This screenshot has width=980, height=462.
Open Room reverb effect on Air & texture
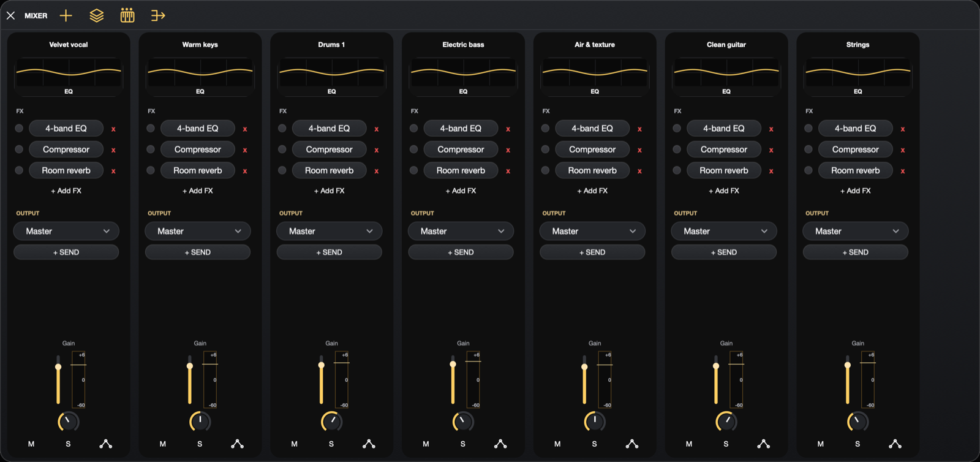pos(592,170)
